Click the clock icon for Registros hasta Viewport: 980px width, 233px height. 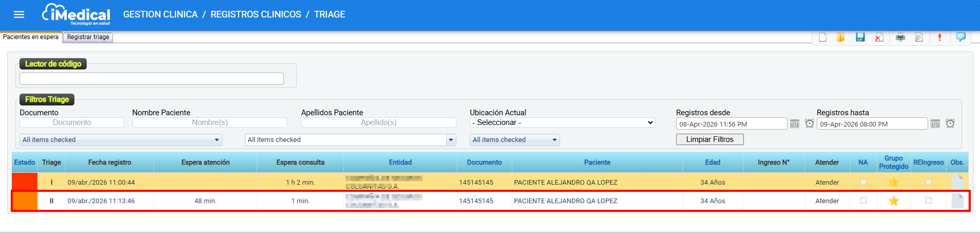[x=950, y=123]
